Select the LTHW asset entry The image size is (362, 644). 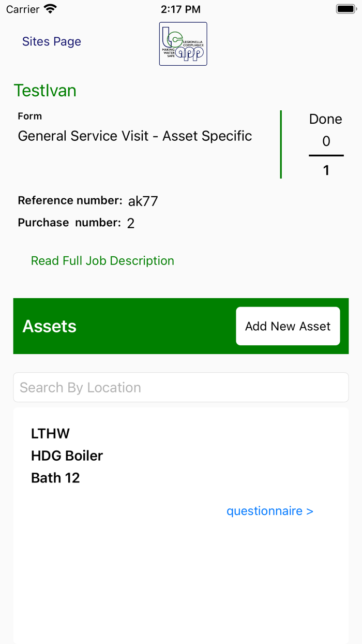coord(50,434)
